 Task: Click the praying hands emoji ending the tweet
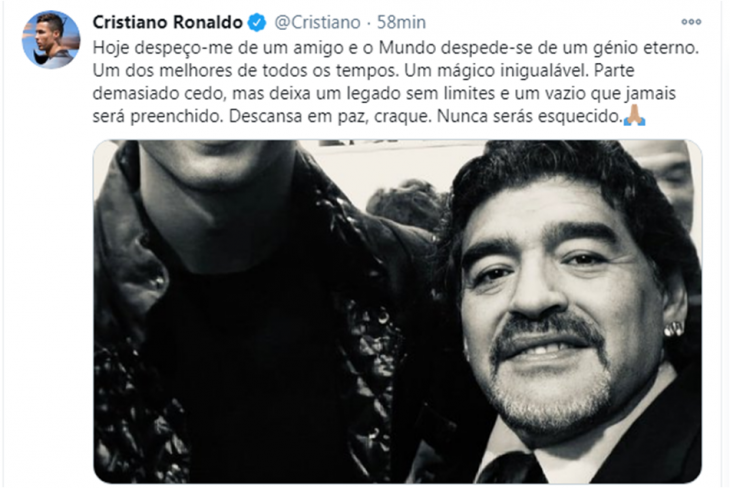point(634,115)
